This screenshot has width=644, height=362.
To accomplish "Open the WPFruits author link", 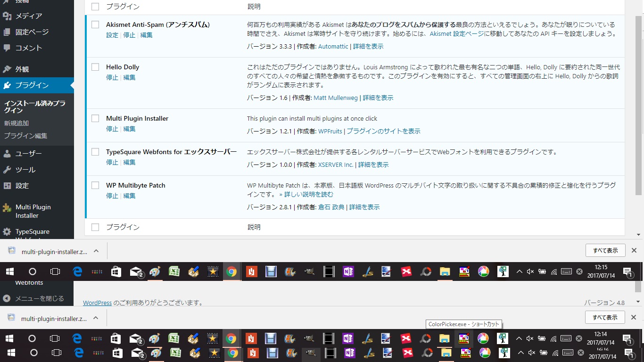I will click(330, 131).
